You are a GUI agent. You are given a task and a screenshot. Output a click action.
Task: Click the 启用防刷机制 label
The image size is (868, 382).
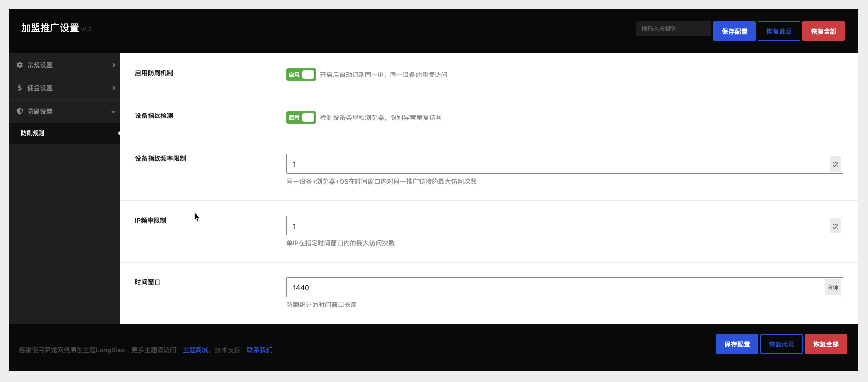click(x=154, y=73)
